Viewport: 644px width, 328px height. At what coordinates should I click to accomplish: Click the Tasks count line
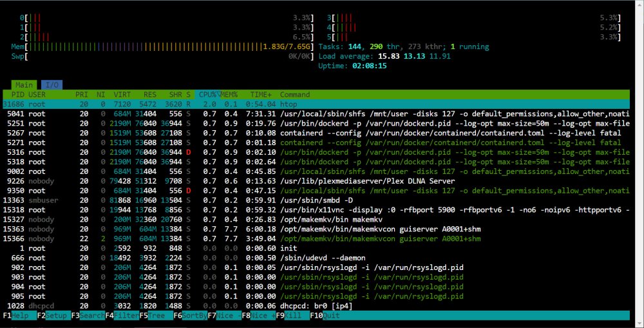click(x=404, y=47)
